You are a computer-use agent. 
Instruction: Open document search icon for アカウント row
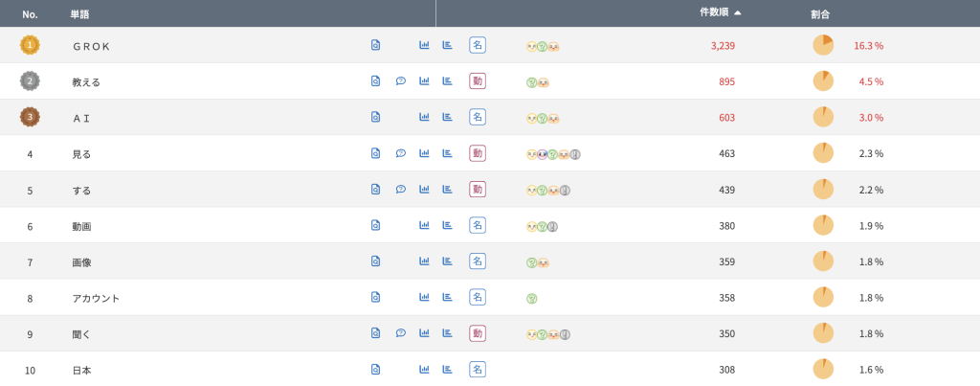pyautogui.click(x=375, y=297)
